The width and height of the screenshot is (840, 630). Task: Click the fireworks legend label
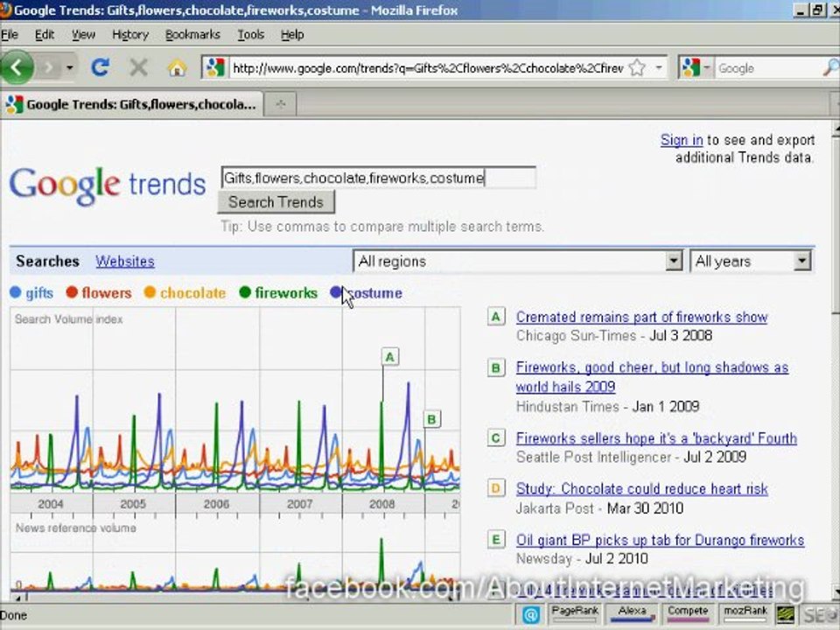pyautogui.click(x=286, y=293)
